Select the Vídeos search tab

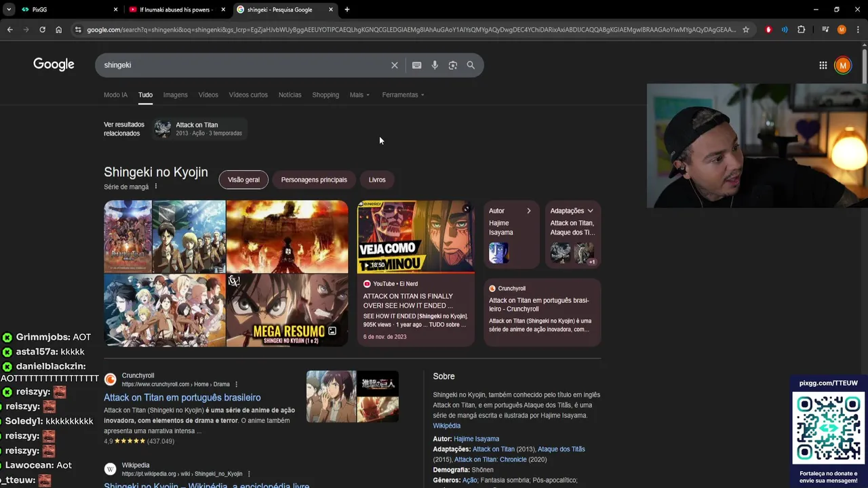(208, 95)
